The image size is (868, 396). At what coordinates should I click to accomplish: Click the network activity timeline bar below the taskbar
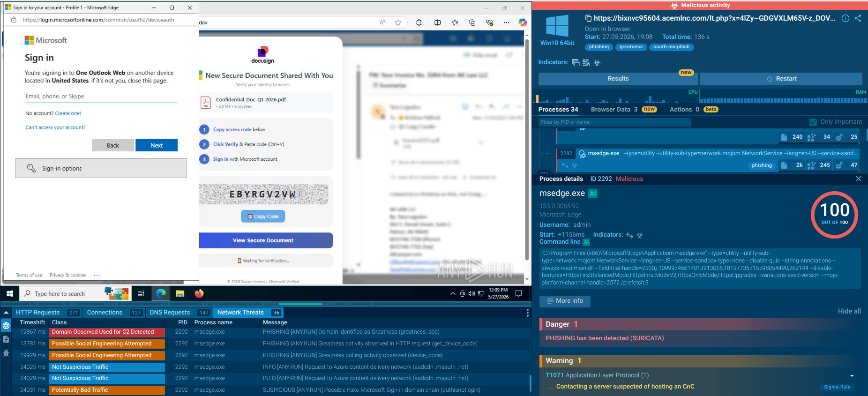pyautogui.click(x=265, y=304)
